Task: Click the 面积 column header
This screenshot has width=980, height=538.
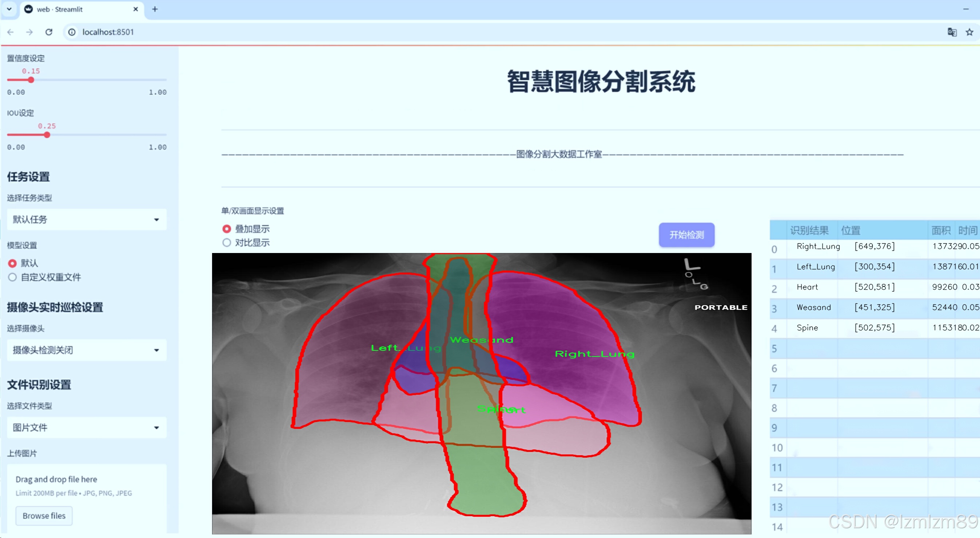Action: (x=941, y=230)
